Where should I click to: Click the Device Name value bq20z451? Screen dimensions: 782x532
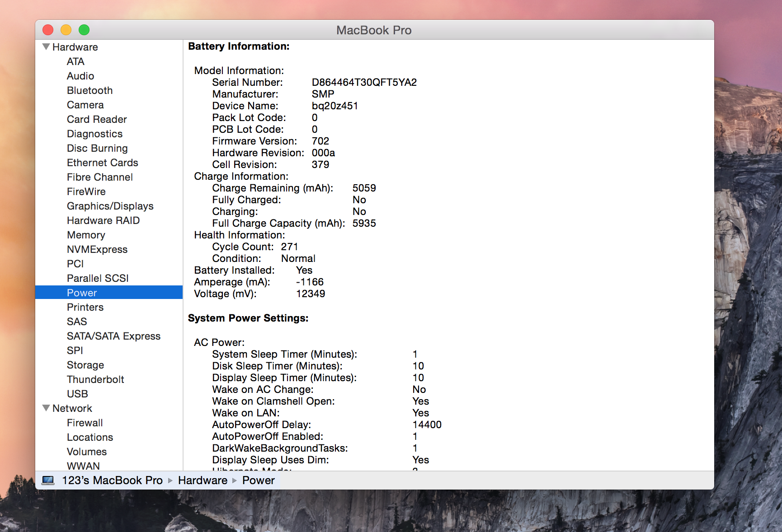point(335,106)
